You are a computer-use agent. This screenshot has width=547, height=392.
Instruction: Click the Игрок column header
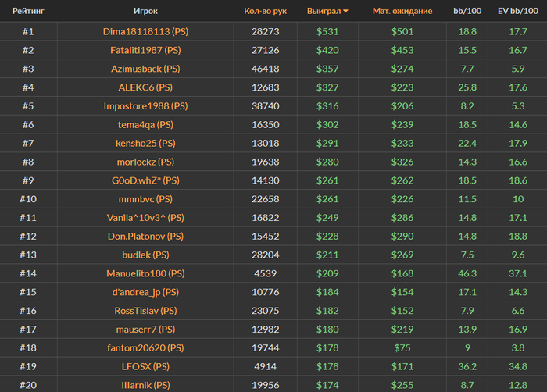tap(145, 12)
